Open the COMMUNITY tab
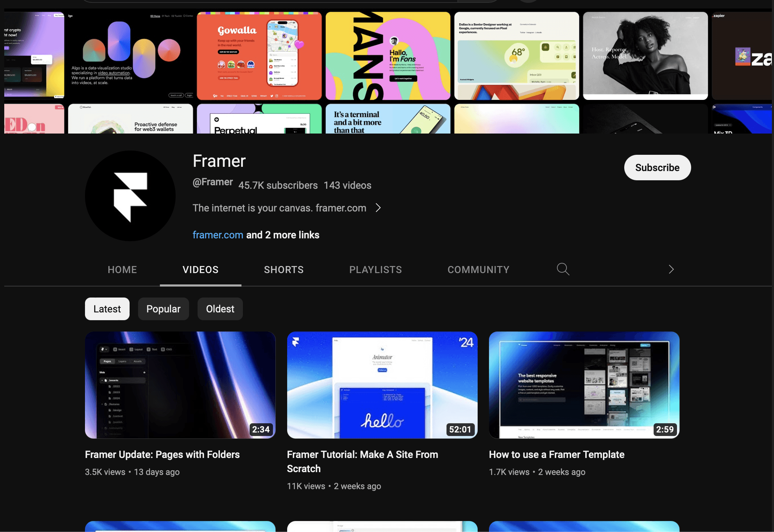 pyautogui.click(x=478, y=270)
